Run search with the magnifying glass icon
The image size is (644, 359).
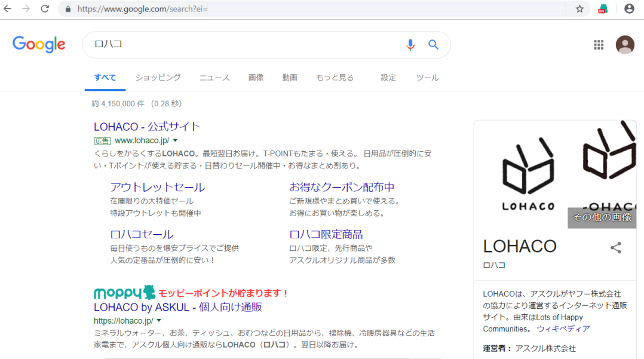(433, 44)
